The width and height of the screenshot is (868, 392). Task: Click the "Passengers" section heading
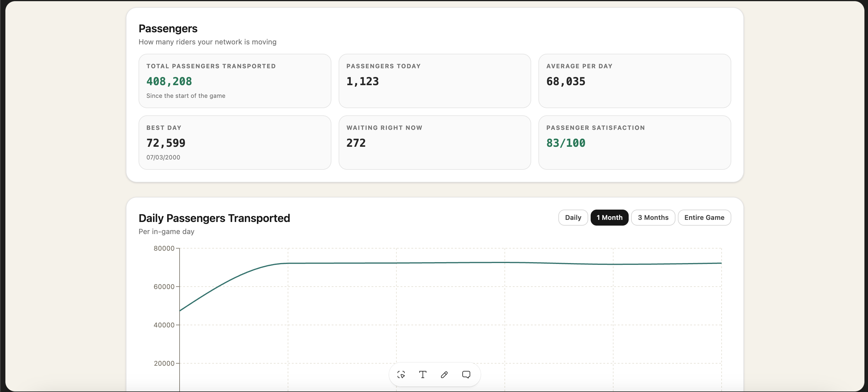coord(168,29)
